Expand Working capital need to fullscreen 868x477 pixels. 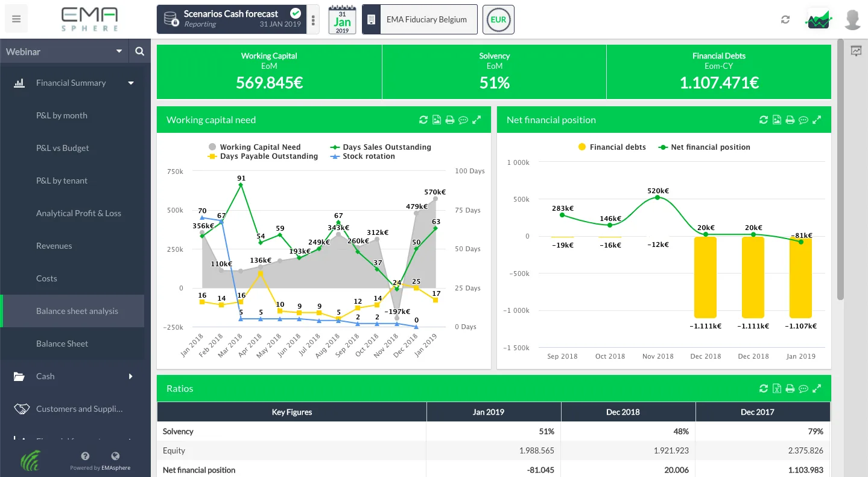[x=477, y=120]
